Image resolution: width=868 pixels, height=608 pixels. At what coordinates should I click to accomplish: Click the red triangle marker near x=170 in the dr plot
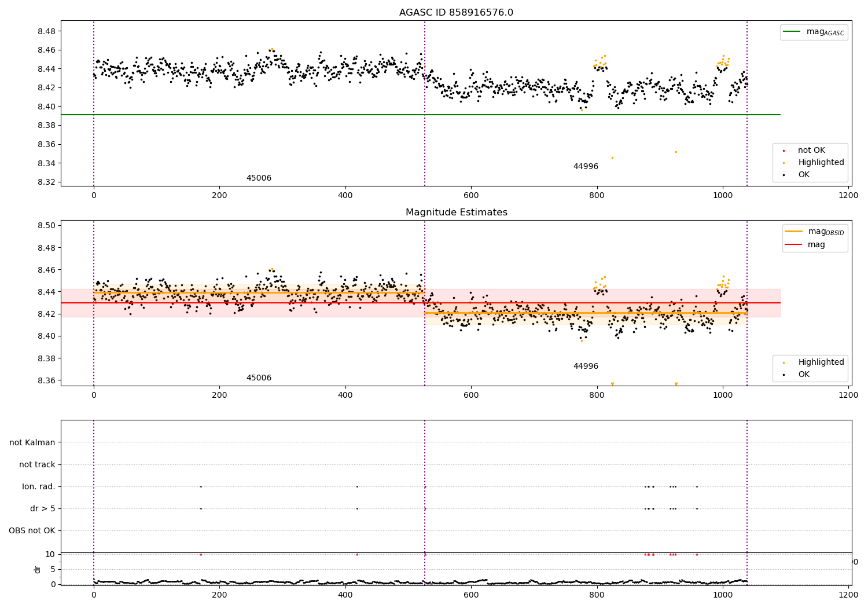click(201, 554)
